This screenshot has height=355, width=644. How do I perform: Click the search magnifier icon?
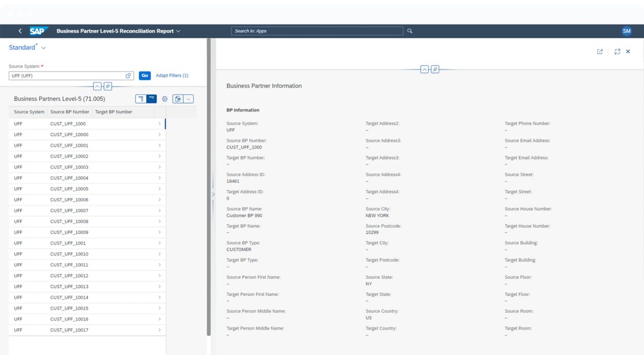[410, 31]
